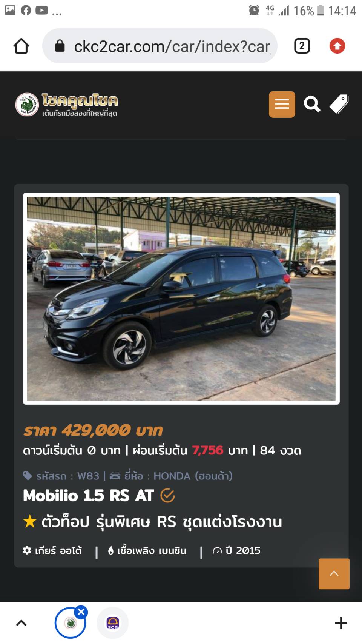Open the orange hamburger menu
The width and height of the screenshot is (362, 644).
tap(282, 104)
